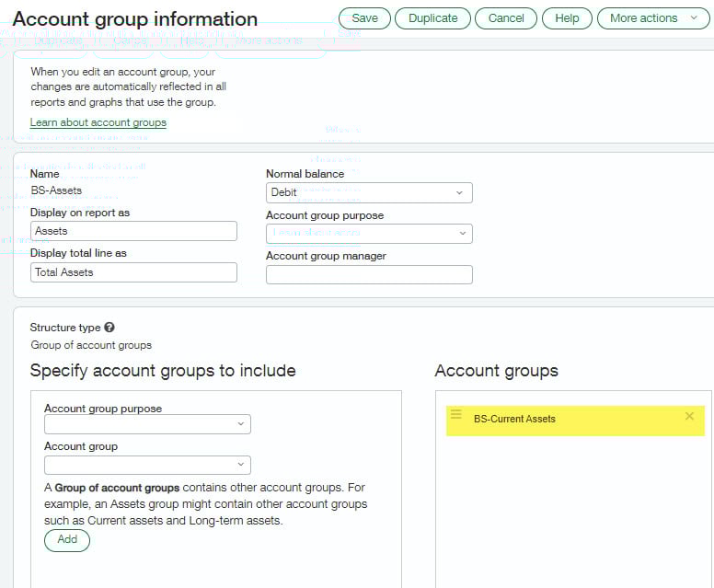Open the More actions menu
The width and height of the screenshot is (714, 588).
(653, 18)
